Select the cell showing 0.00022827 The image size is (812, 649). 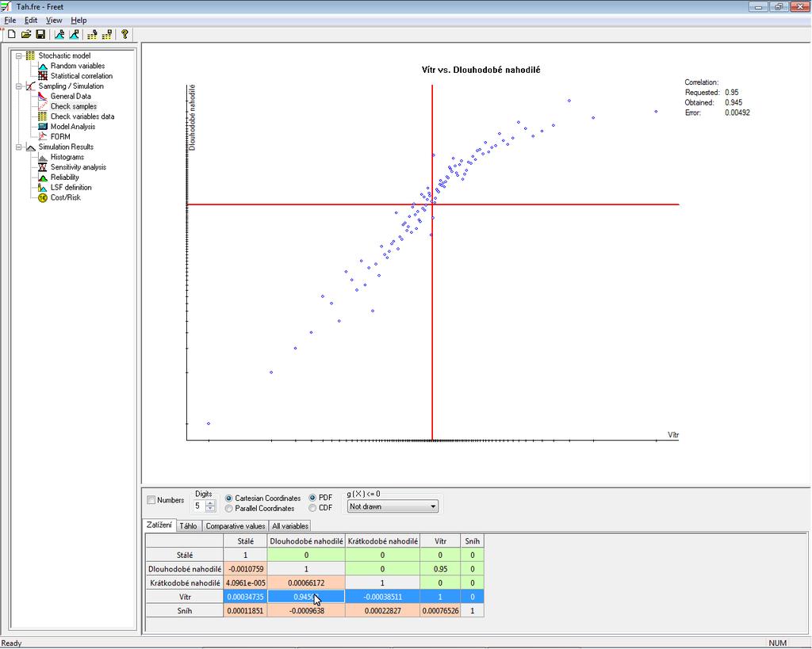[383, 611]
